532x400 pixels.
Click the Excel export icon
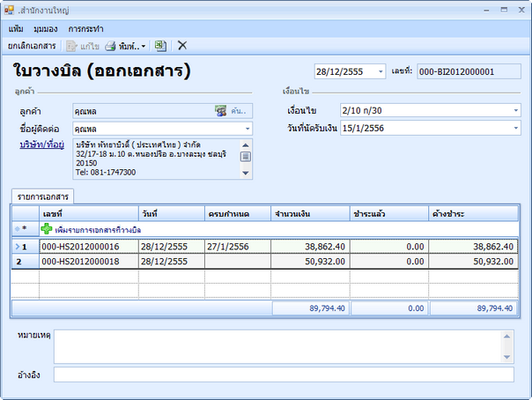pos(160,46)
